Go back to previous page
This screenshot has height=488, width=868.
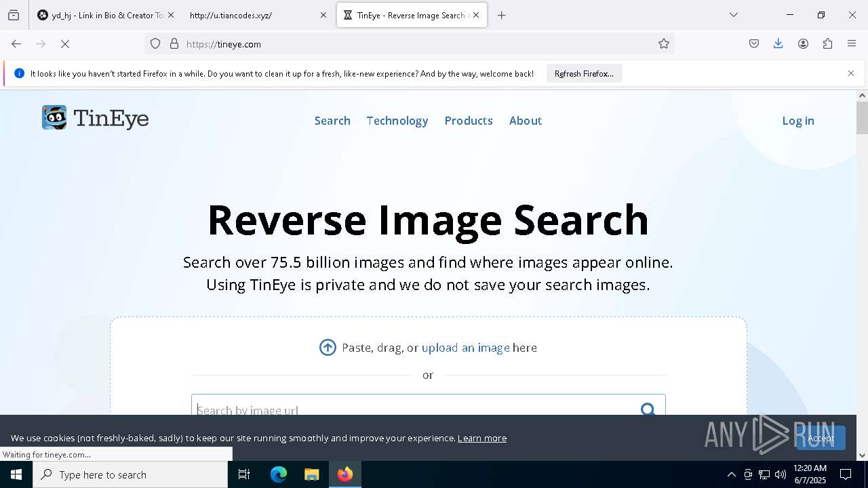(16, 44)
